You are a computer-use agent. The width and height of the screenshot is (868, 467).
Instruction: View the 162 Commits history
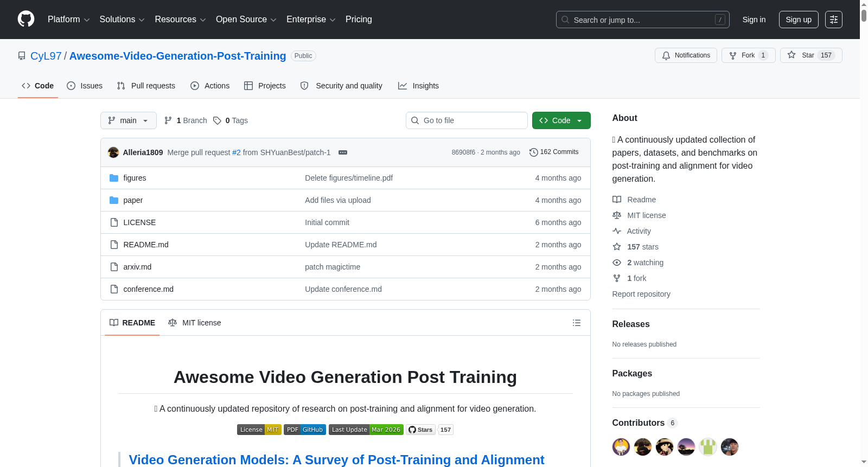(x=554, y=152)
